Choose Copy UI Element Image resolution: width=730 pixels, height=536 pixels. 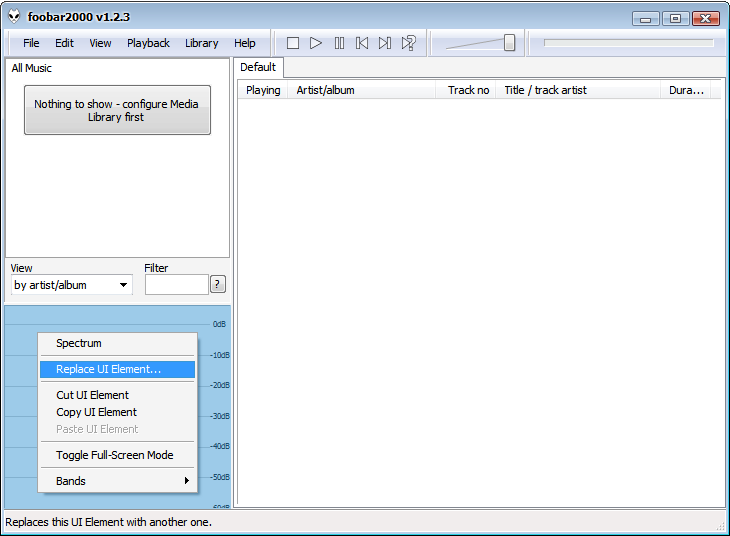point(117,412)
